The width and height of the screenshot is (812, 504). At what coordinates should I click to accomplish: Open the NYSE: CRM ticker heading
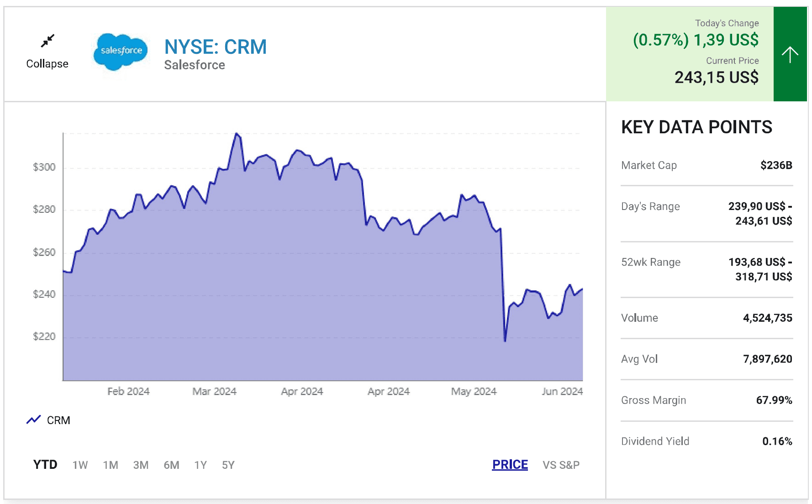coord(216,47)
